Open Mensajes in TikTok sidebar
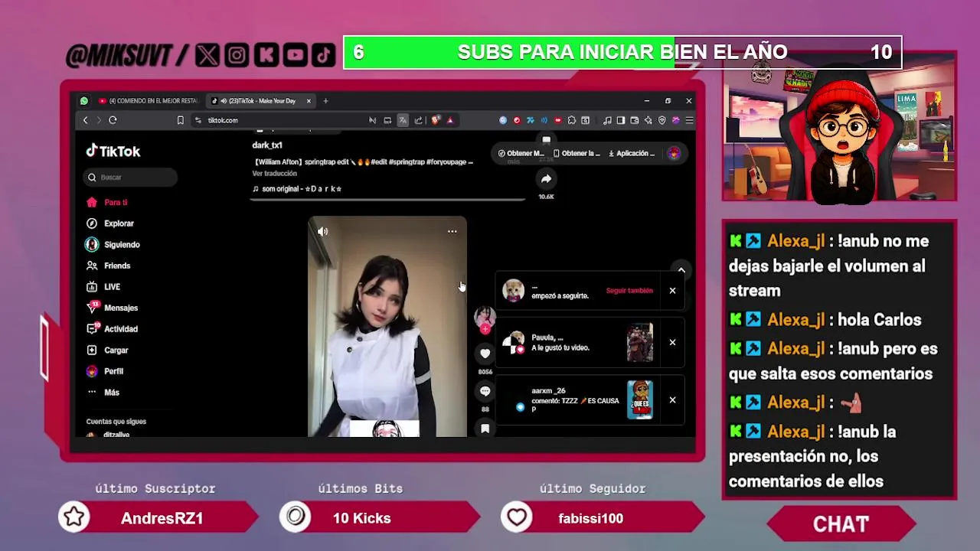Viewport: 980px width, 551px height. click(x=112, y=308)
